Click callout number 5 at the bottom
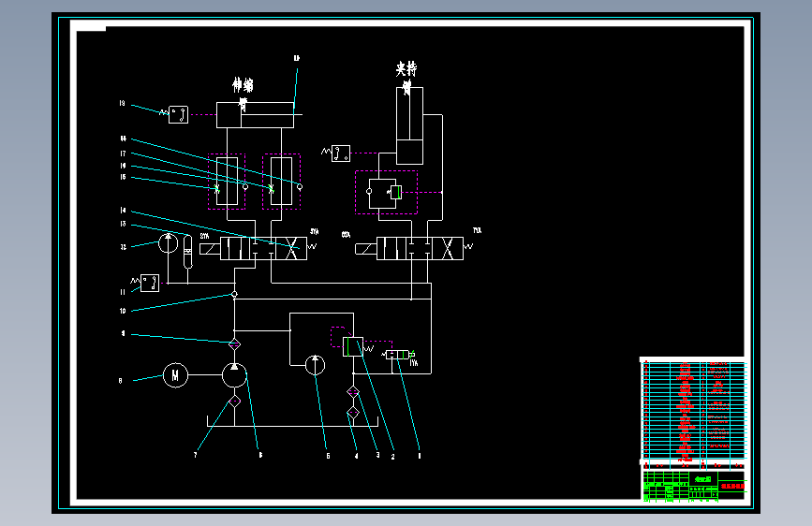812x526 pixels. click(328, 456)
